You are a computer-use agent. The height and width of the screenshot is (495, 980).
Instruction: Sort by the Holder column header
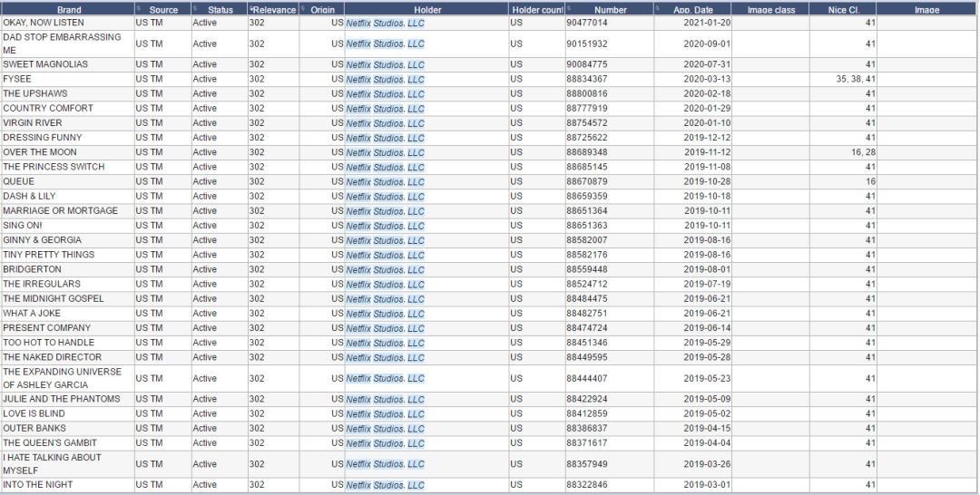[426, 9]
